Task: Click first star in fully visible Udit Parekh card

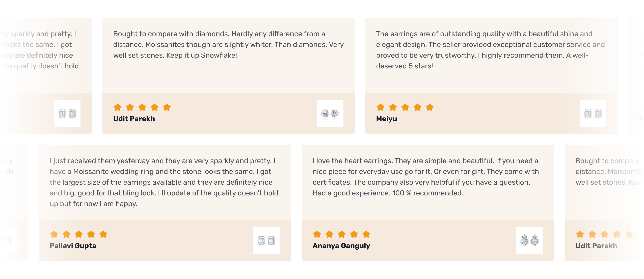Action: (x=118, y=107)
